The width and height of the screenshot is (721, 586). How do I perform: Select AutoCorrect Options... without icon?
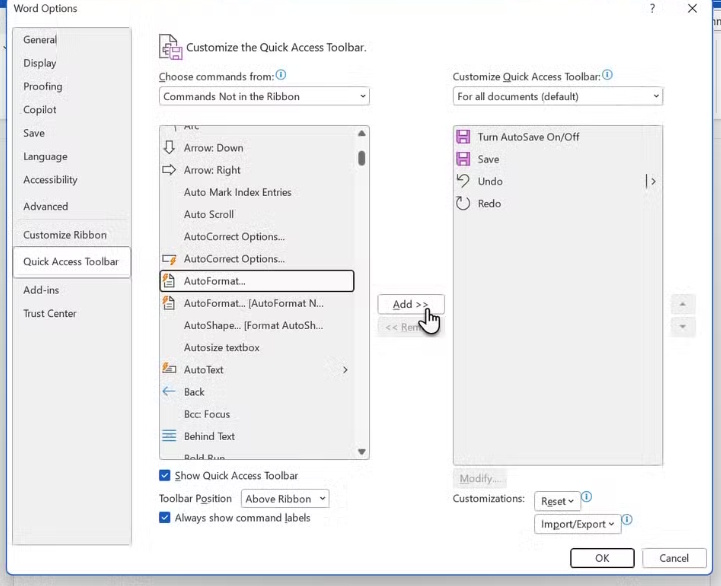click(257, 236)
